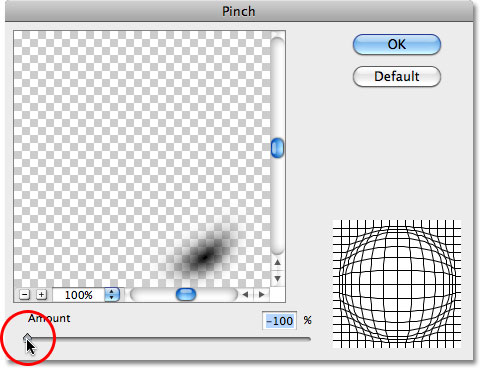
Task: Click the spherical grid distortion thumbnail
Action: click(x=397, y=284)
